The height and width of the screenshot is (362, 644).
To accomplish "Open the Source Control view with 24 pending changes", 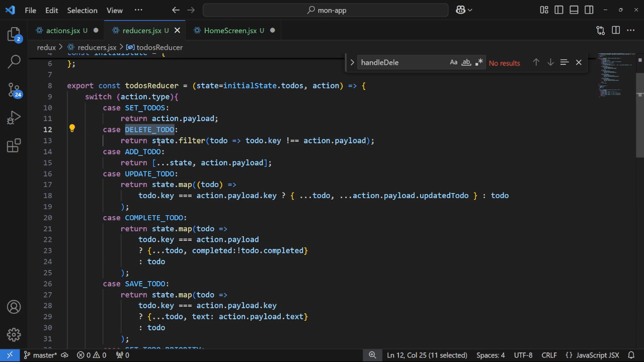I will (14, 88).
